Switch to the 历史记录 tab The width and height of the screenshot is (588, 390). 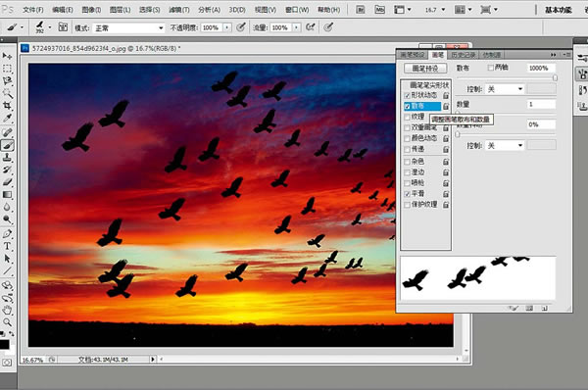click(464, 55)
